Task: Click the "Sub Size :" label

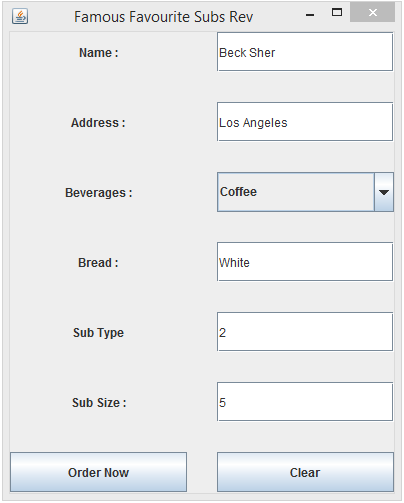Action: click(x=99, y=403)
